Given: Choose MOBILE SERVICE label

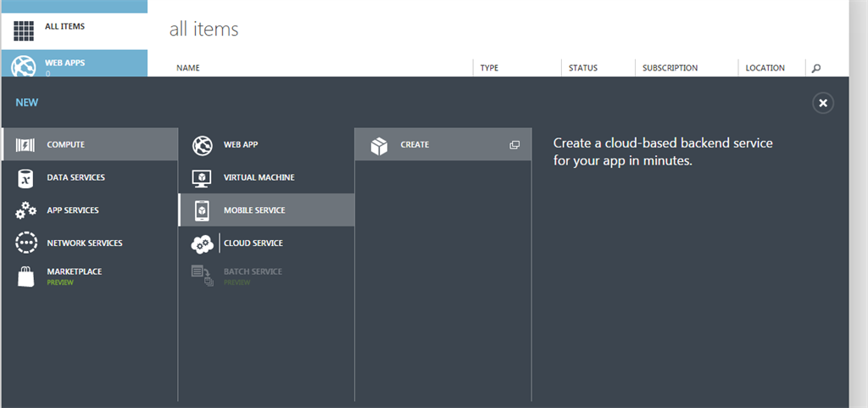Looking at the screenshot, I should tap(254, 210).
